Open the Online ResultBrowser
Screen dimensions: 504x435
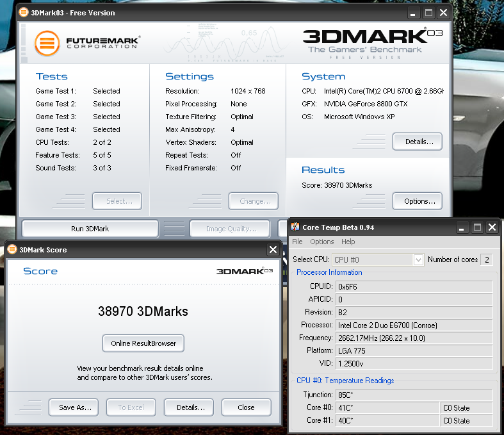143,343
